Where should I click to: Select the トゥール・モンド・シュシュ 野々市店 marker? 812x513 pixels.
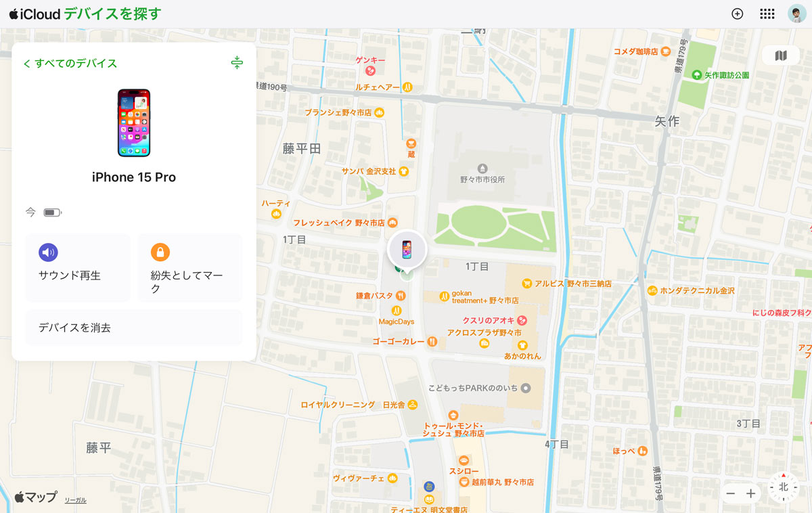[x=453, y=415]
